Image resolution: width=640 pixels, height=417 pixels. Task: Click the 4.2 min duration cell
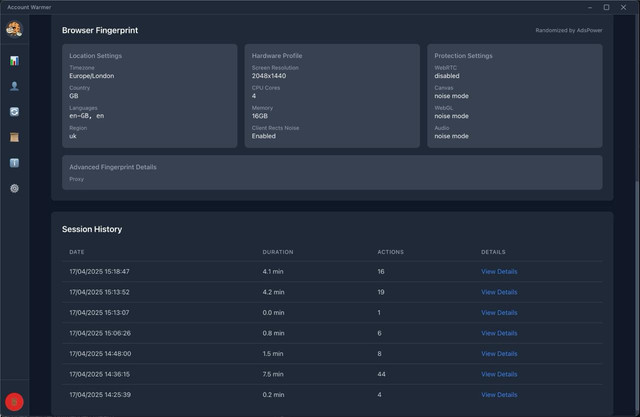273,292
